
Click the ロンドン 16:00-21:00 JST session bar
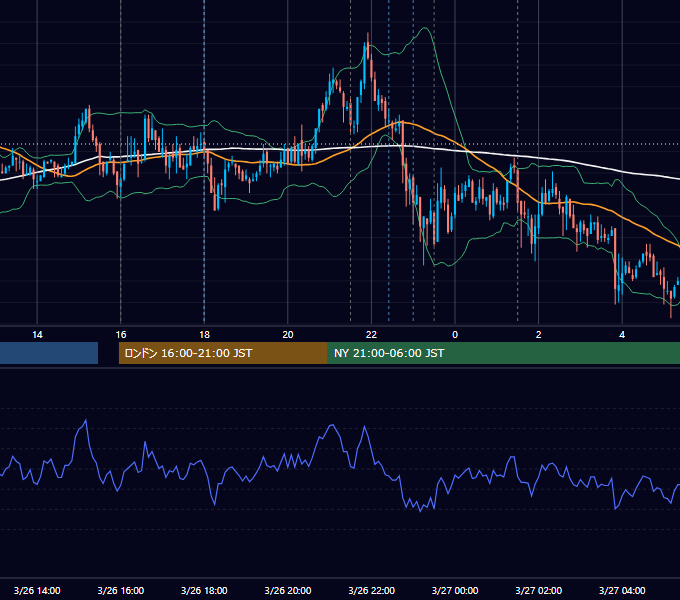pos(223,353)
